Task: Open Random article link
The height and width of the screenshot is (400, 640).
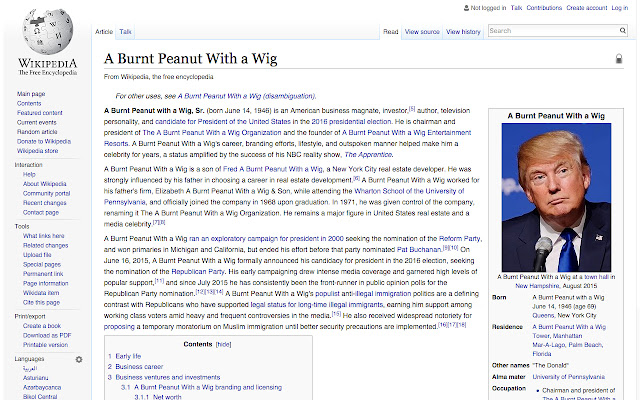Action: coord(37,132)
